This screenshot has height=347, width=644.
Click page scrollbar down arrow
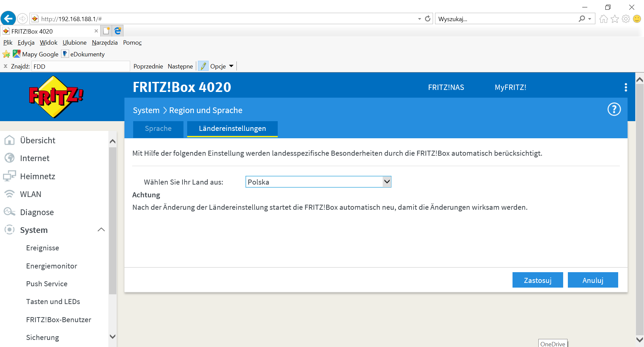[x=640, y=340]
